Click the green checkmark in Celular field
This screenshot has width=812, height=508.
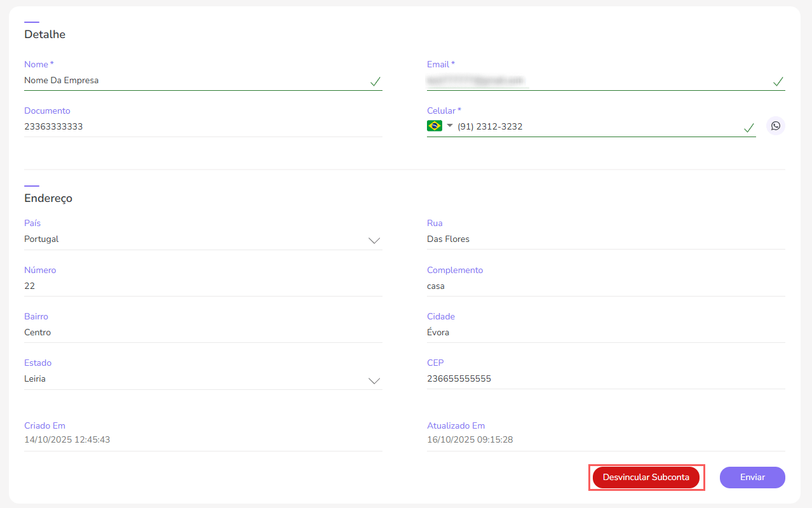tap(748, 128)
